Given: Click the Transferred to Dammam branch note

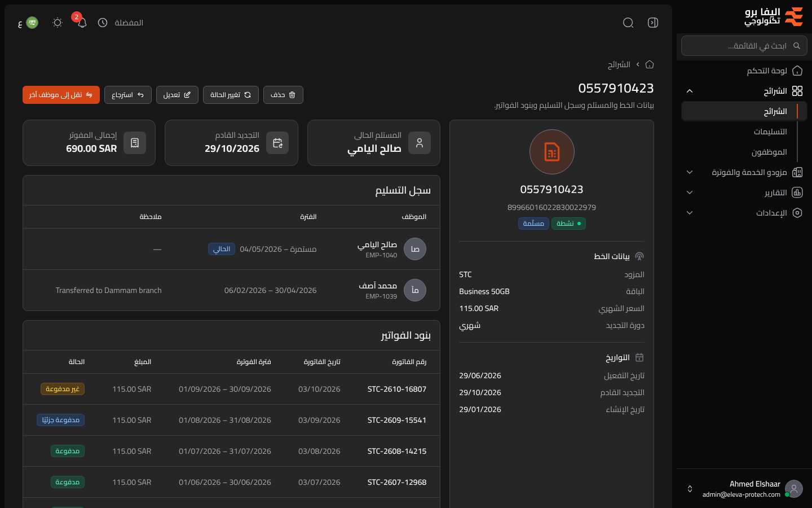Looking at the screenshot, I should pos(109,290).
